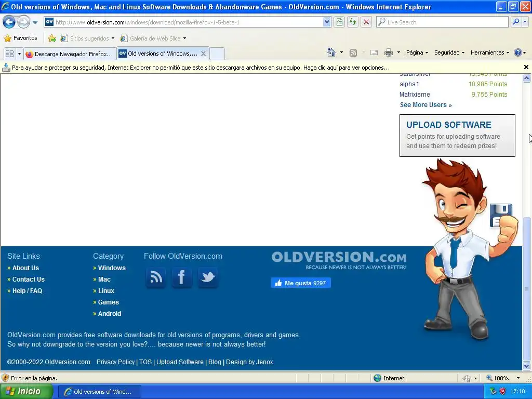Open the Herramientas menu
Viewport: 532px width, 399px height.
pos(490,52)
